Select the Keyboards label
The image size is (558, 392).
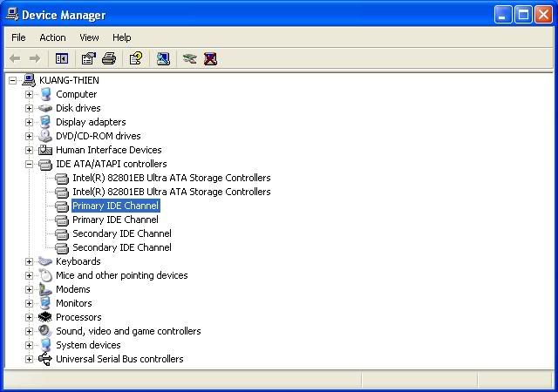(78, 261)
